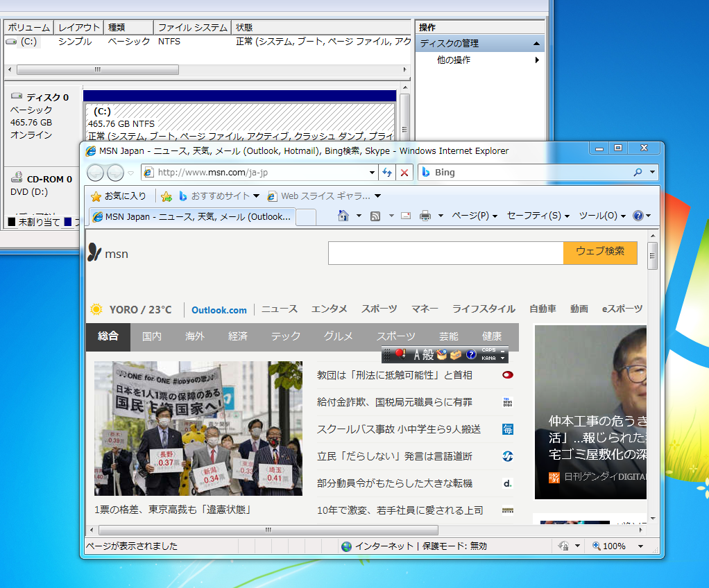Image resolution: width=709 pixels, height=588 pixels.
Task: Toggle KANA on the language bar
Action: click(x=488, y=358)
